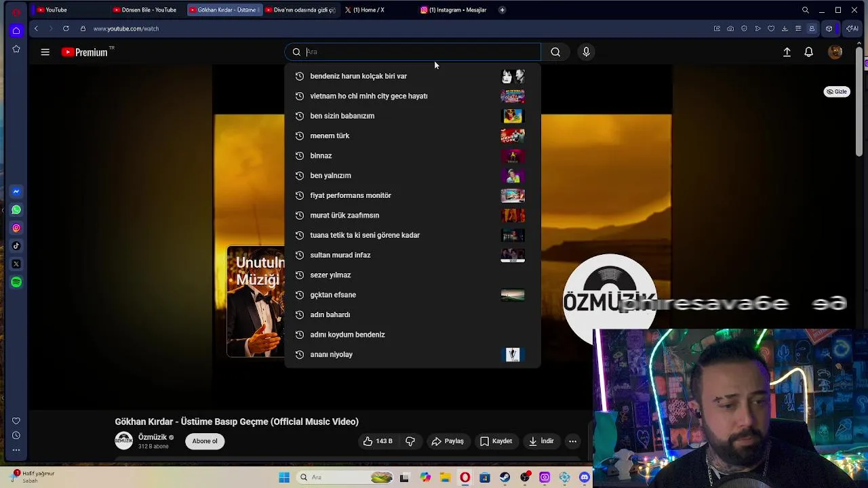Click the Opera snapshot camera toolbar icon
The width and height of the screenshot is (868, 488).
[x=730, y=28]
